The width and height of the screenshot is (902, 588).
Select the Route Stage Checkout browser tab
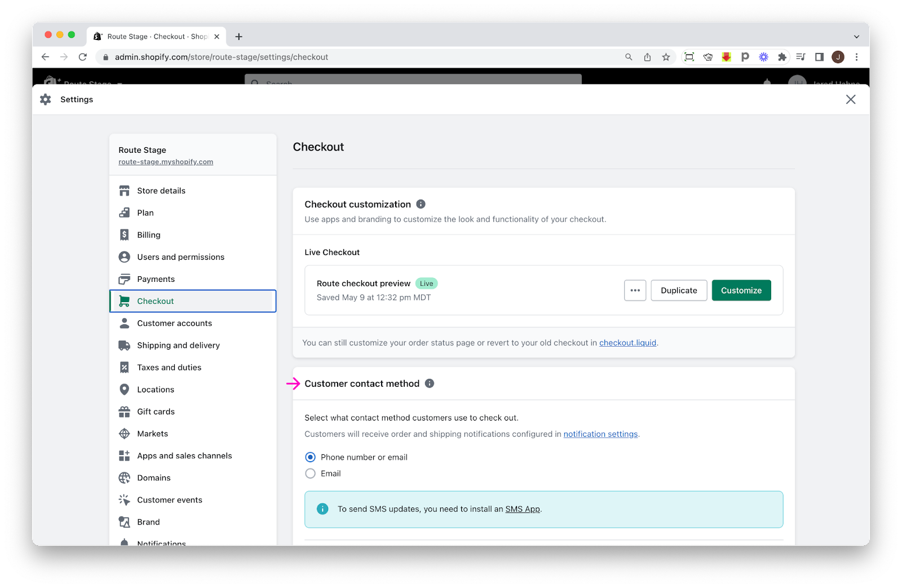(156, 37)
